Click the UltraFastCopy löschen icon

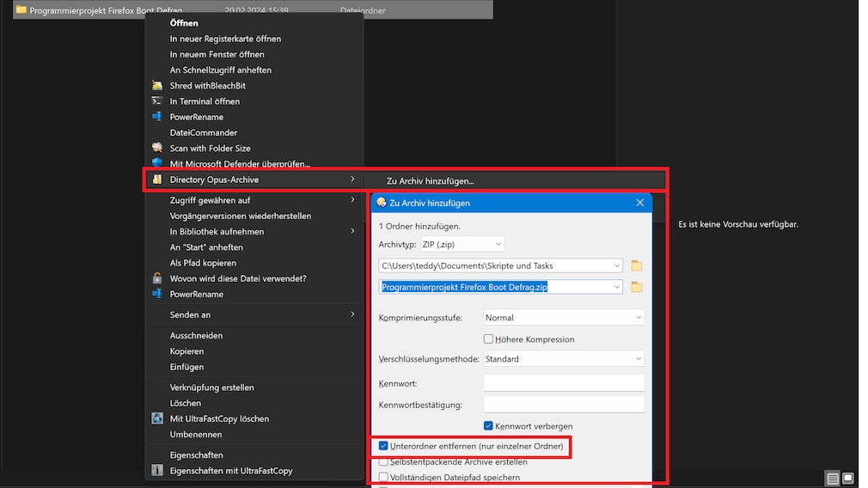[x=157, y=418]
